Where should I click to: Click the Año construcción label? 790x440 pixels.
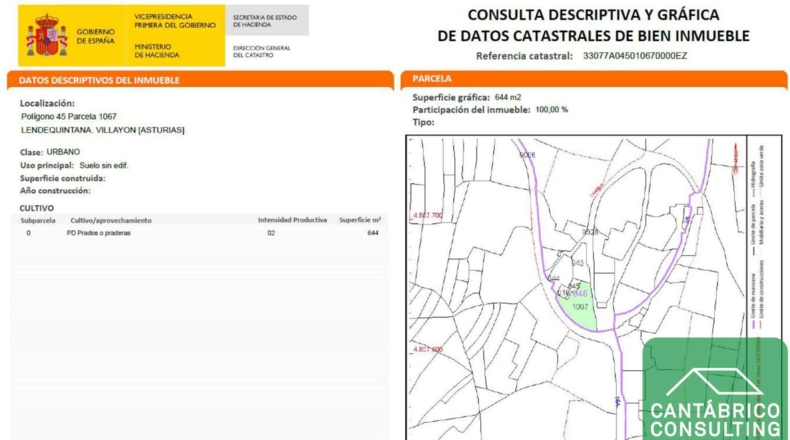55,191
